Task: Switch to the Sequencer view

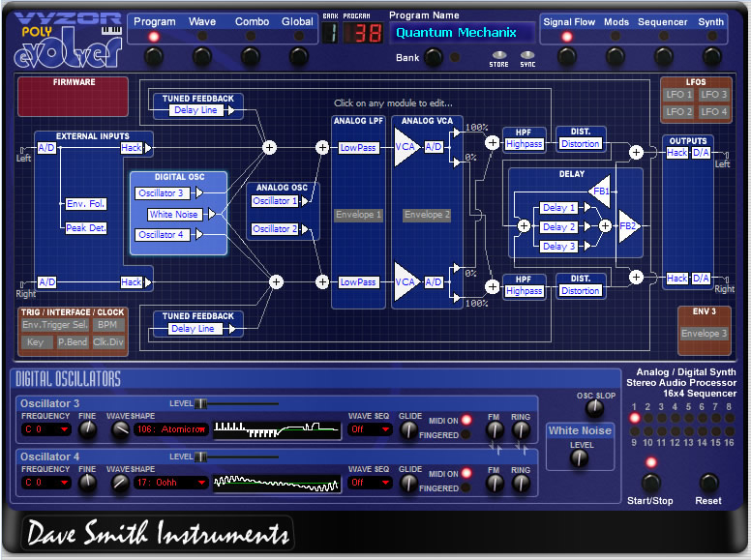Action: [x=662, y=22]
